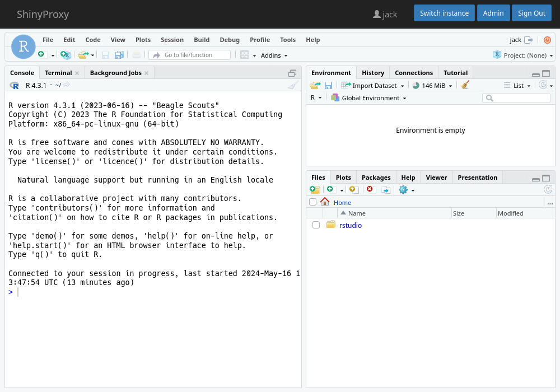Click the Environment search field
560x392 pixels.
[516, 98]
